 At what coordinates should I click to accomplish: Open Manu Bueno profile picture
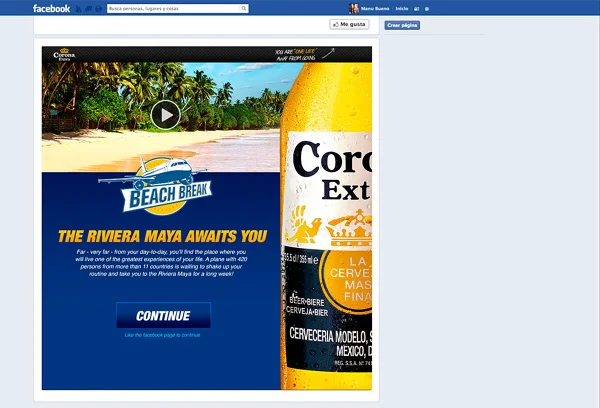tap(354, 8)
